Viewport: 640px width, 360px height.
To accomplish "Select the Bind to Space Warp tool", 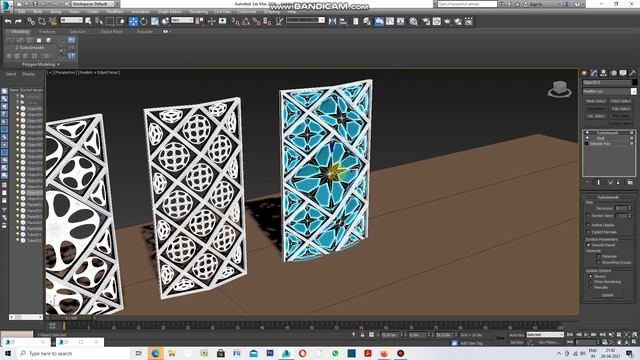I will click(x=53, y=21).
